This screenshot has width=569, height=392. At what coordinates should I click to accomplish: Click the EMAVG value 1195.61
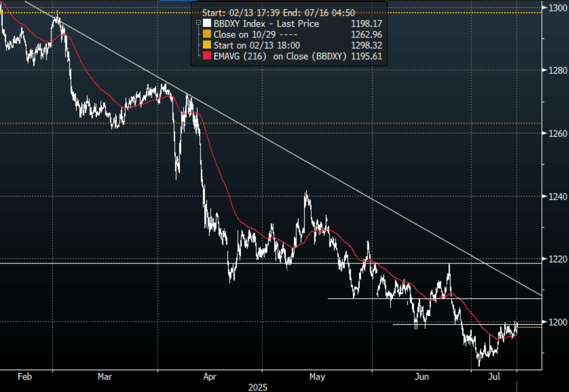[x=366, y=56]
